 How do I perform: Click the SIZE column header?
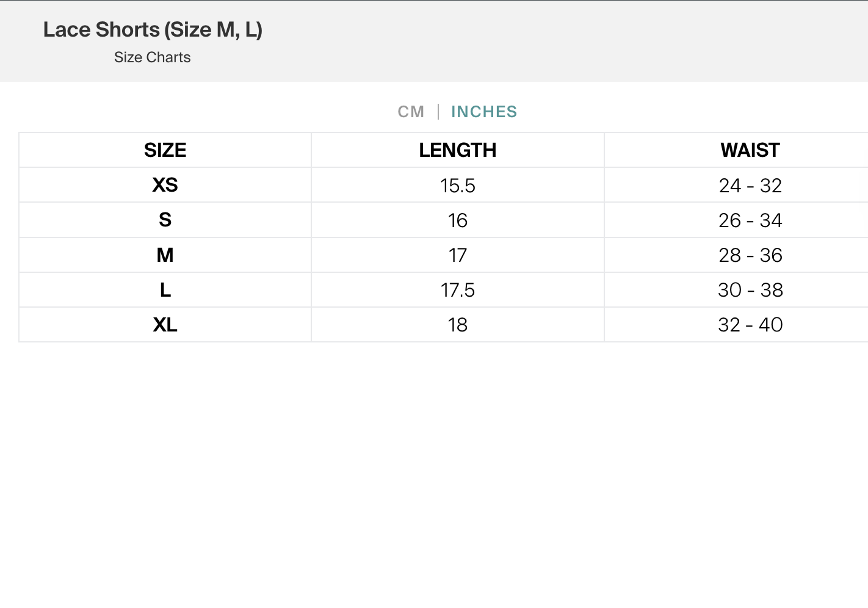pos(165,150)
